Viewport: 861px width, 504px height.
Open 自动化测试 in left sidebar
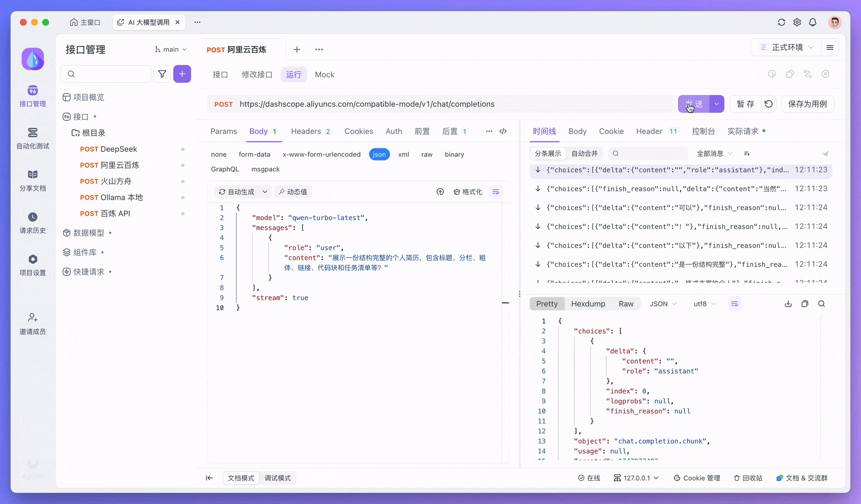pos(33,138)
